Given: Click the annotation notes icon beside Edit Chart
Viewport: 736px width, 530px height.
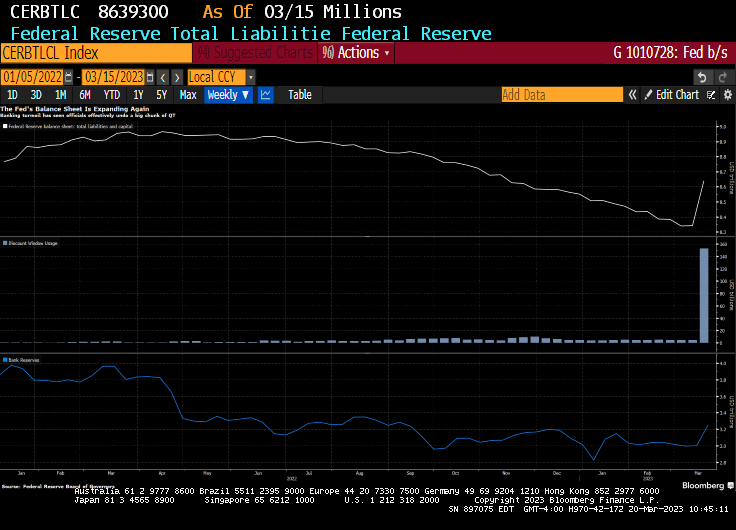Looking at the screenshot, I should [x=711, y=95].
